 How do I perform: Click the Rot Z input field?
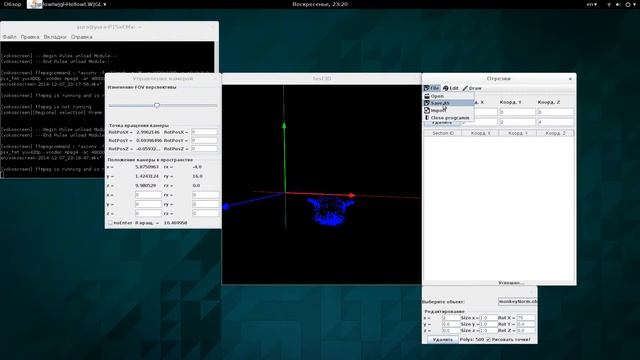(x=526, y=331)
